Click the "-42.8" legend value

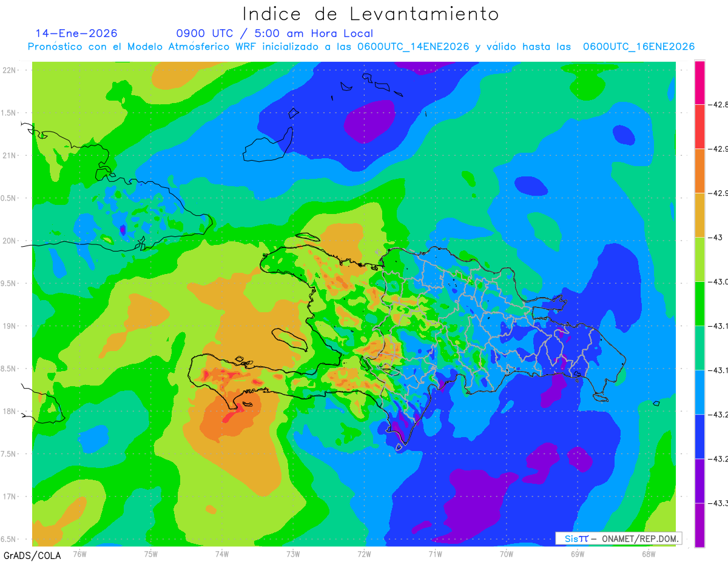coord(718,104)
